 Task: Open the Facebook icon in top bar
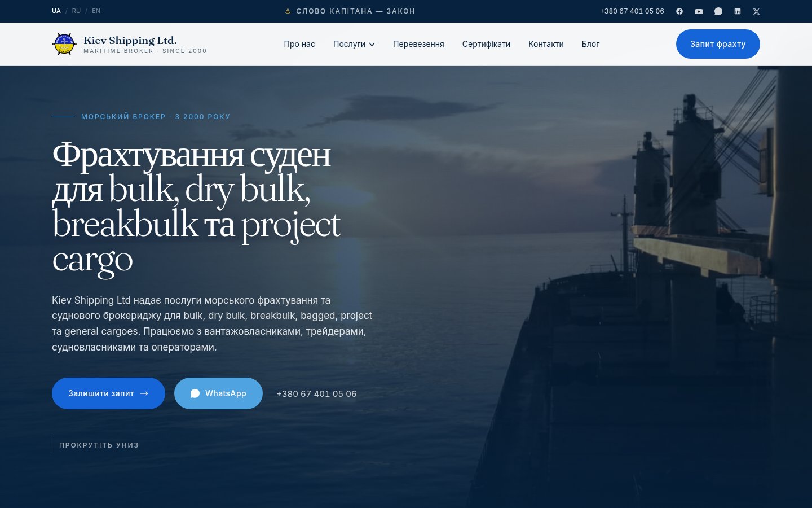(x=679, y=11)
